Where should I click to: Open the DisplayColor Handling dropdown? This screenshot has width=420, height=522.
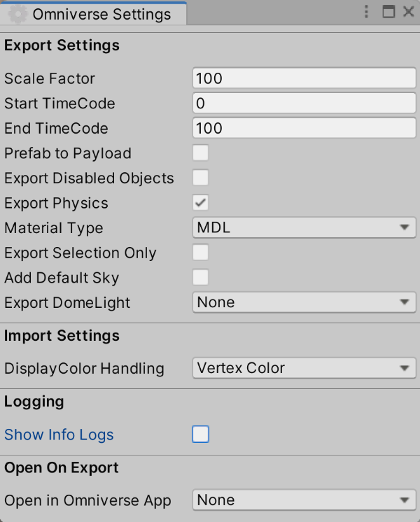pos(304,368)
